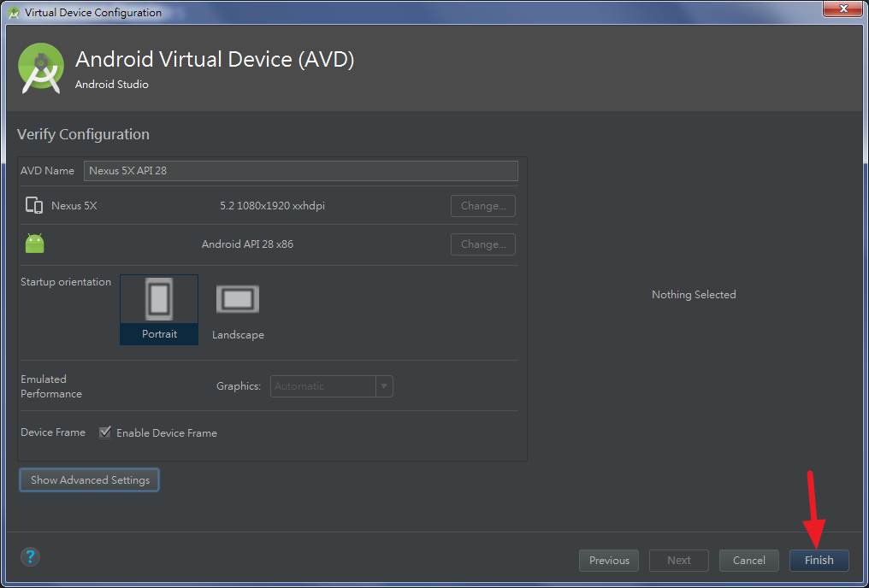Image resolution: width=869 pixels, height=588 pixels.
Task: Click the title bar Android Studio icon
Action: pyautogui.click(x=14, y=12)
